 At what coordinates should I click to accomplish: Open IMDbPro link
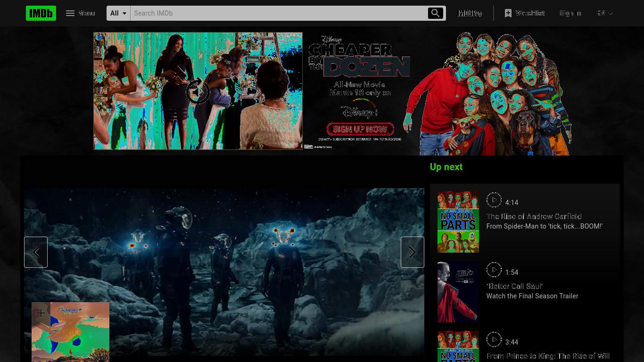click(x=470, y=13)
